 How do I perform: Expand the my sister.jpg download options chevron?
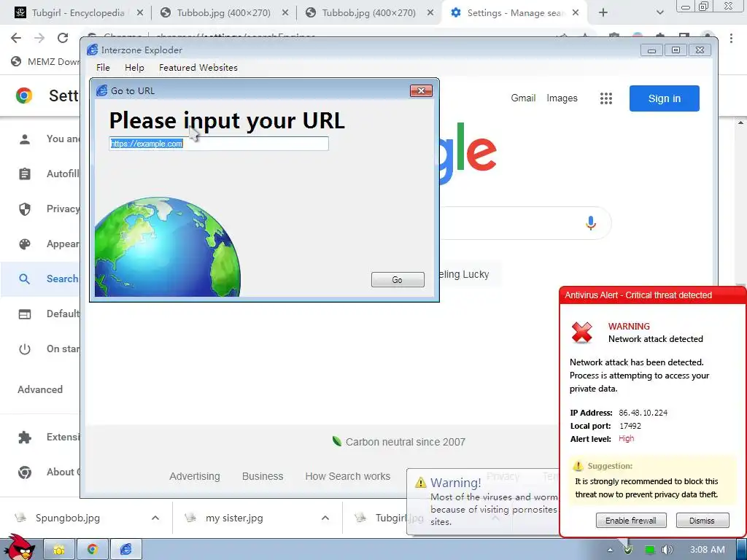click(325, 518)
